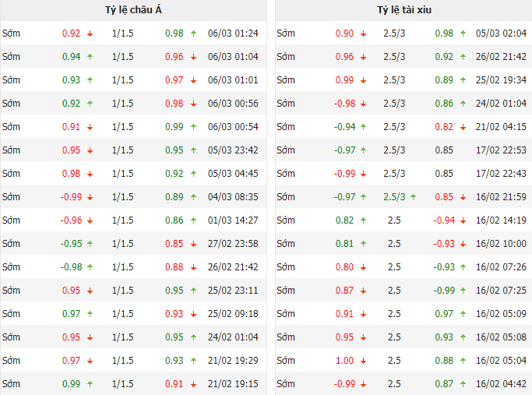Click the green up arrow beside 0.81 in the 16/02 10:00 row
This screenshot has height=395, width=532.
(x=362, y=244)
